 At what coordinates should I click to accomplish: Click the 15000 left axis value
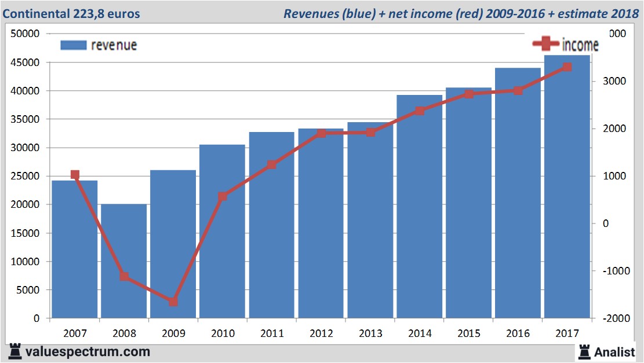click(25, 233)
